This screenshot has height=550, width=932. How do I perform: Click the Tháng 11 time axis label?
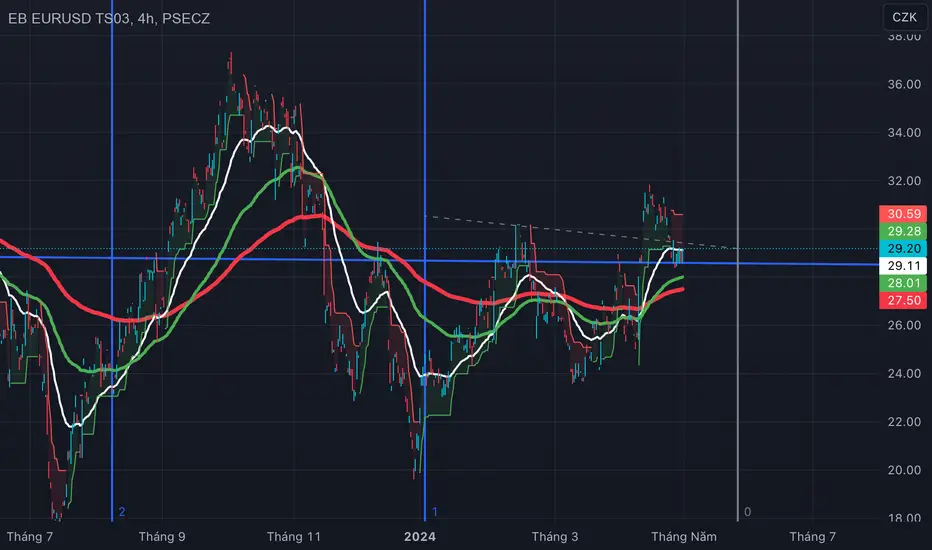click(294, 537)
